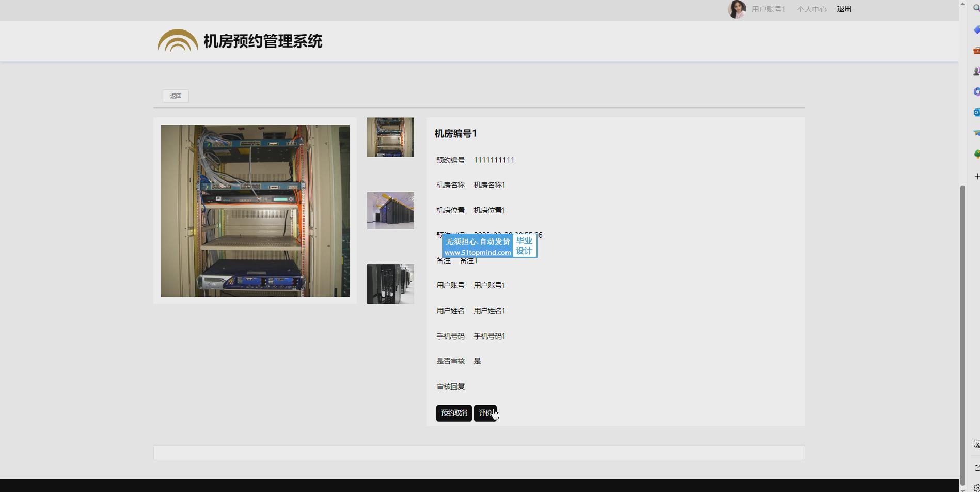This screenshot has height=492, width=980.
Task: Click the 预约取消 button
Action: tap(454, 413)
